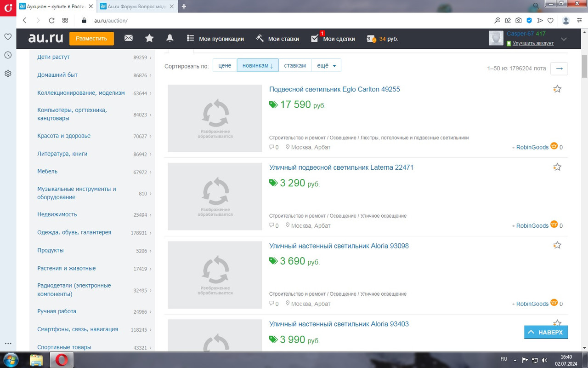Take a snapshot with the camera icon
The image size is (588, 368).
519,20
